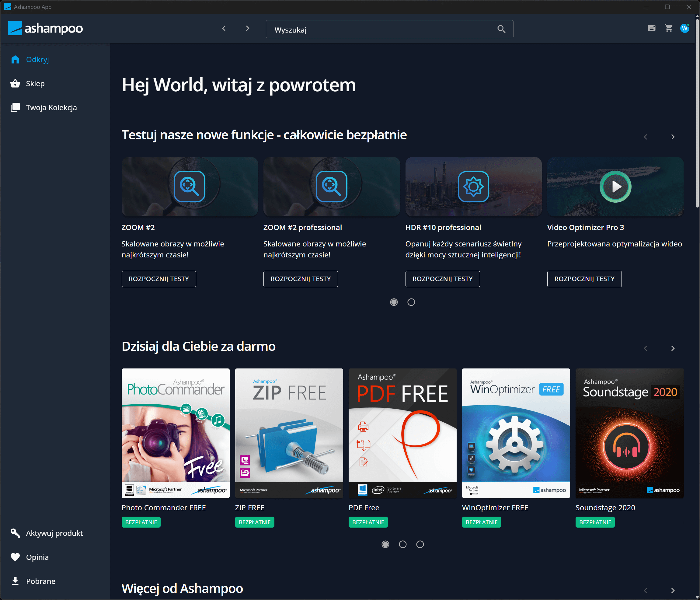Screen dimensions: 700x600
Task: Click the Photo Commander FREE product name
Action: point(163,508)
